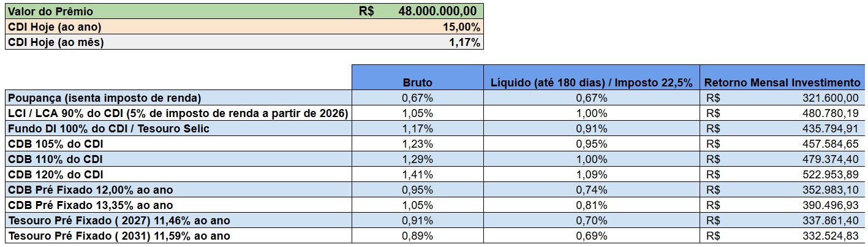Click the CDB 105% do CDI label
Screen dimensions: 868x247
(x=56, y=144)
